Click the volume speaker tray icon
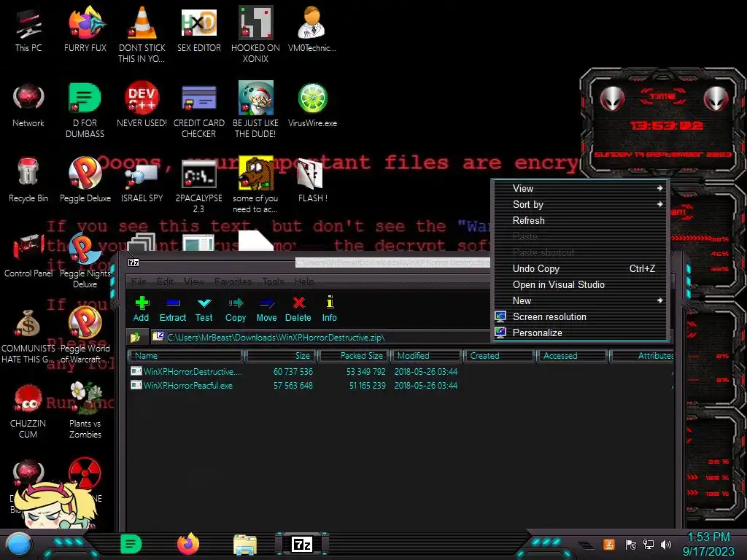This screenshot has height=560, width=747. tap(666, 544)
